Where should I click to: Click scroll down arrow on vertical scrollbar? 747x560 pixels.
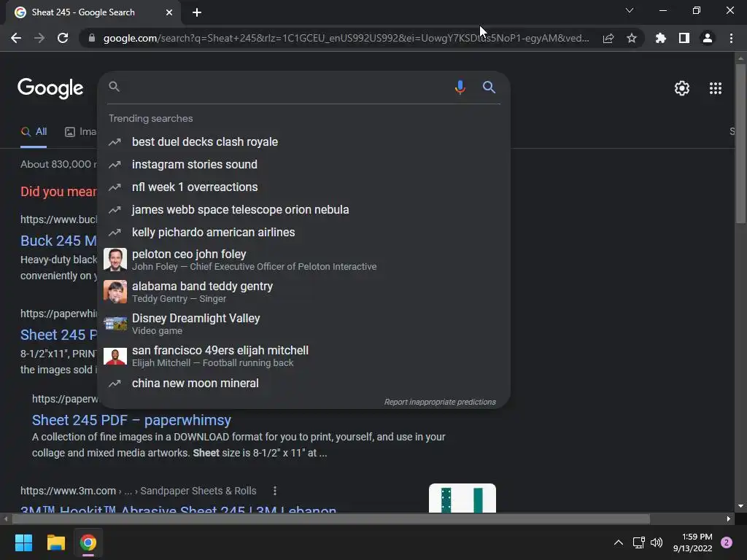(740, 506)
